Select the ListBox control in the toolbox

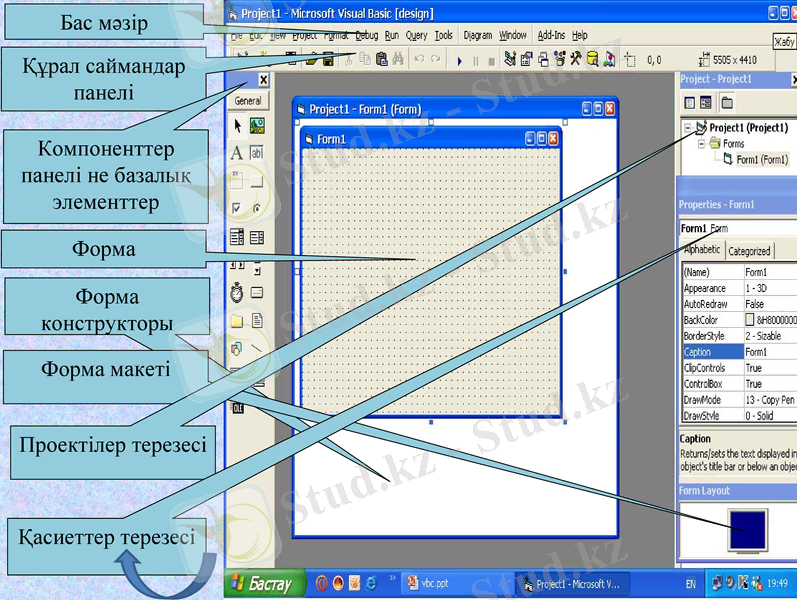(x=257, y=237)
